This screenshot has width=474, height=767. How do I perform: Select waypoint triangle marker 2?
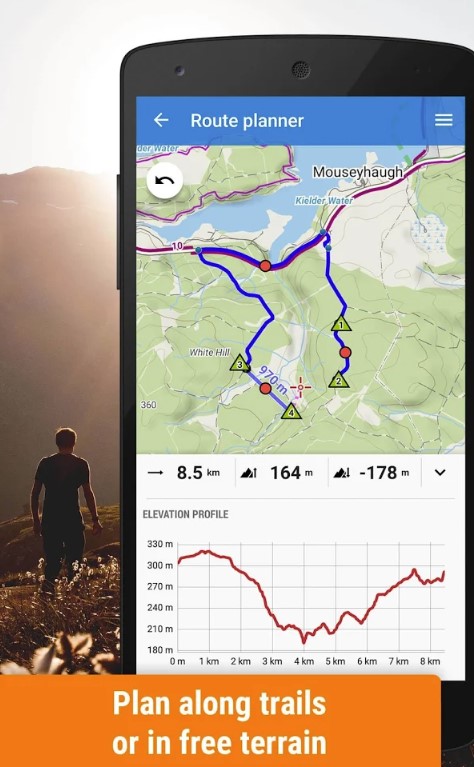point(339,380)
